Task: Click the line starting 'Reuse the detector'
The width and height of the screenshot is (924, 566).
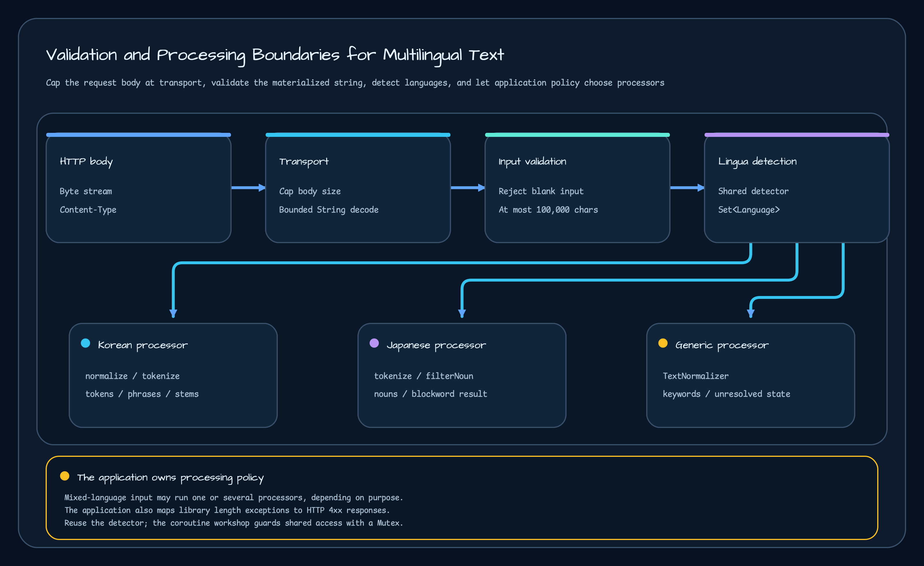Action: coord(233,523)
